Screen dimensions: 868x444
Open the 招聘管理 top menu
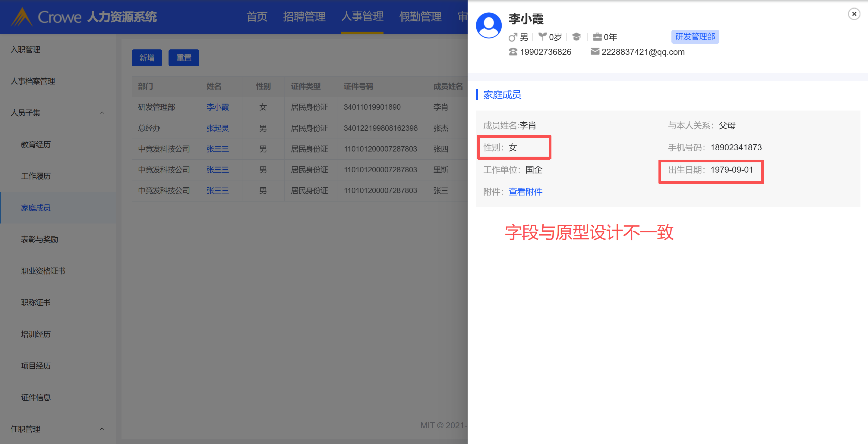click(304, 17)
